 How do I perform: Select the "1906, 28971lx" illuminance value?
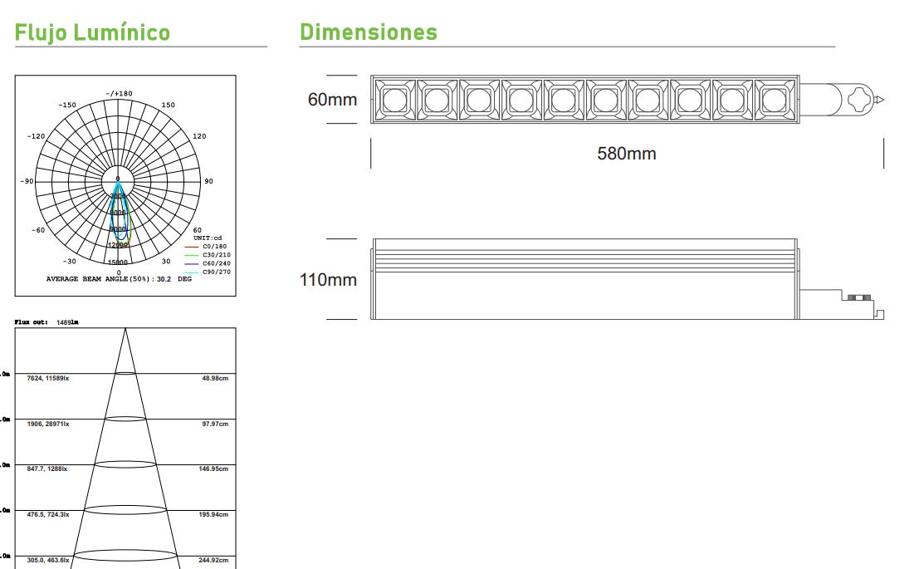(x=47, y=424)
